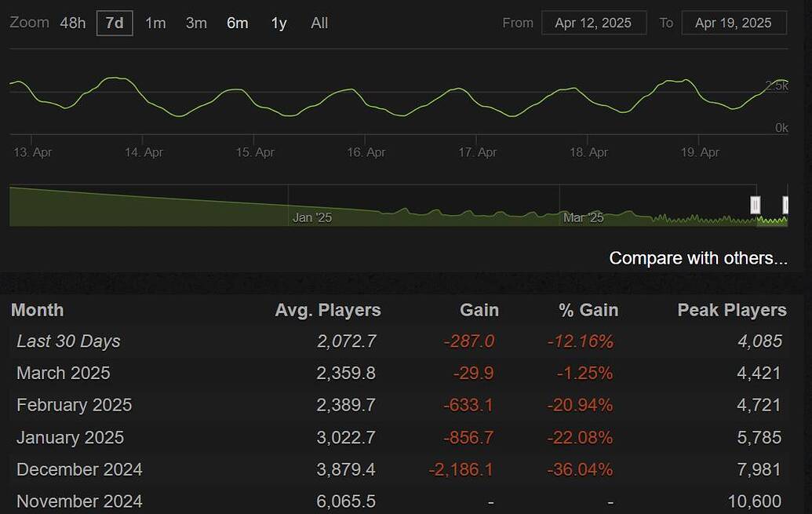
Task: Select the 48h zoom preset
Action: coord(72,23)
